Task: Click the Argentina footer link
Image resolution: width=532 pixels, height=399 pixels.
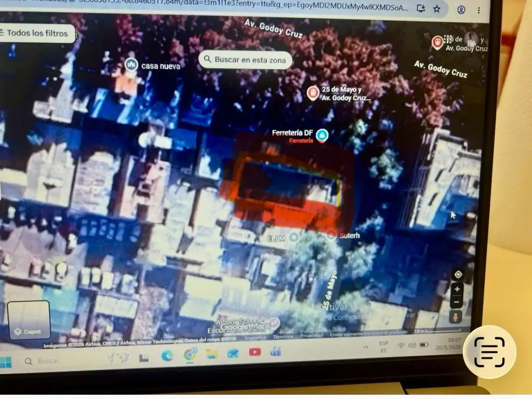Action: [x=255, y=338]
